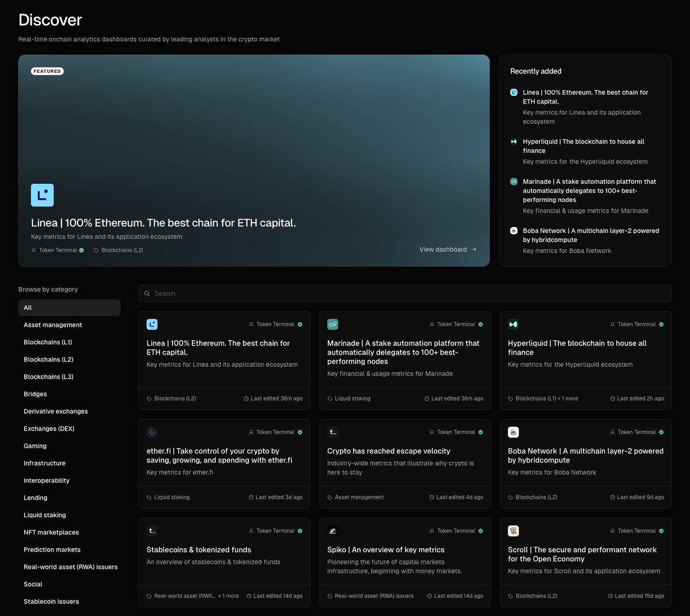Select the NFT marketplaces category

(69, 532)
